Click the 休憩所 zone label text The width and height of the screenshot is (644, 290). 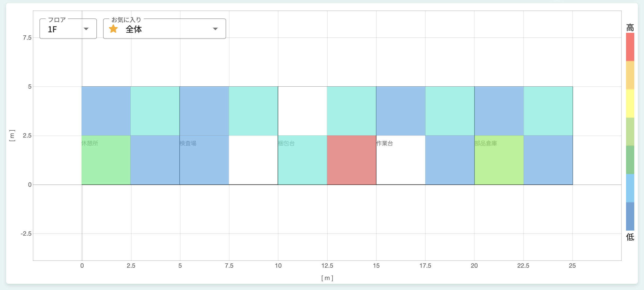pyautogui.click(x=90, y=143)
